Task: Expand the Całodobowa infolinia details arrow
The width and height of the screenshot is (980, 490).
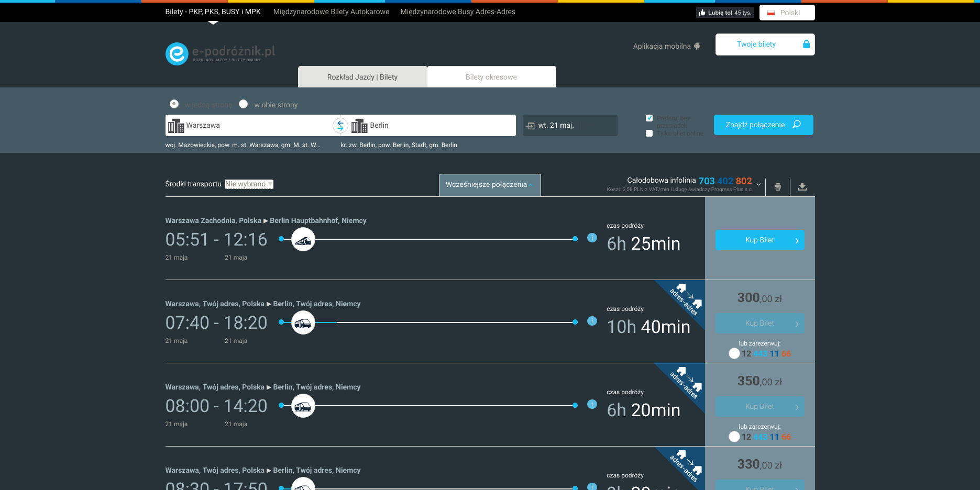Action: coord(758,184)
